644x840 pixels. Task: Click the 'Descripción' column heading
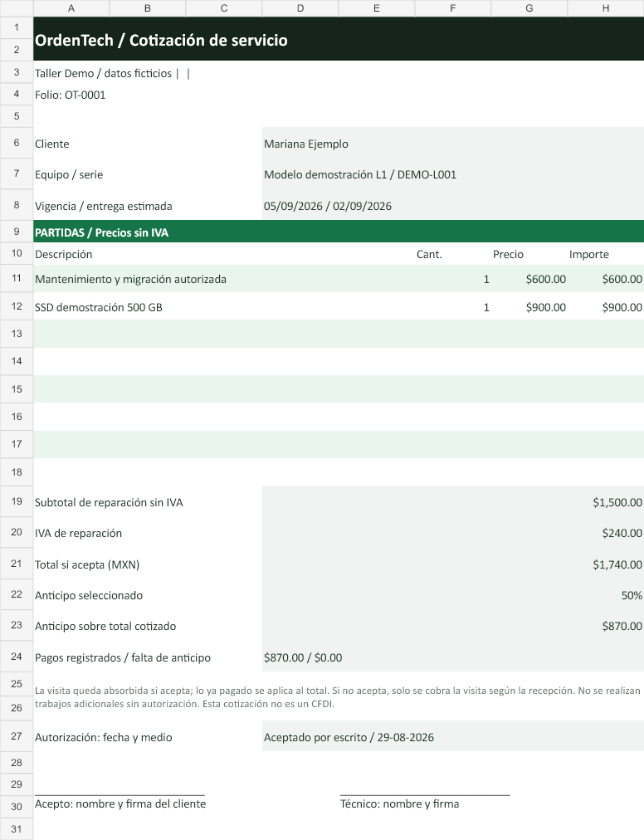tap(63, 255)
